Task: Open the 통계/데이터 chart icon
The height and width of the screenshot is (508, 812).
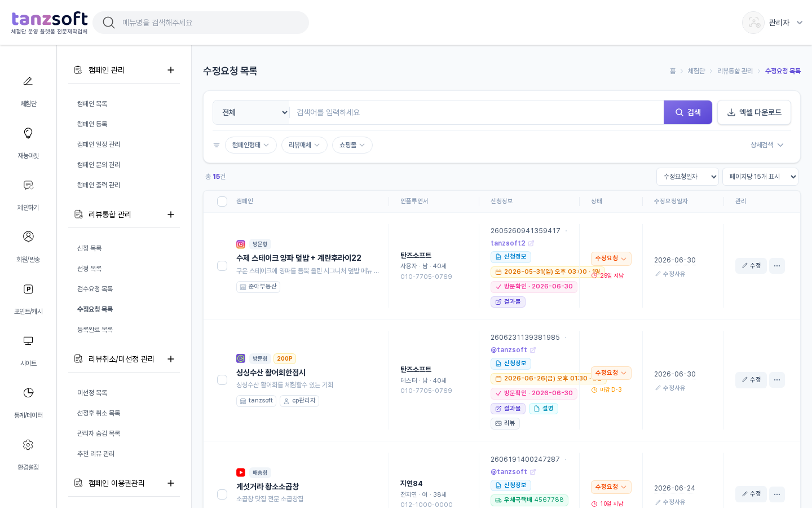Action: 28,393
